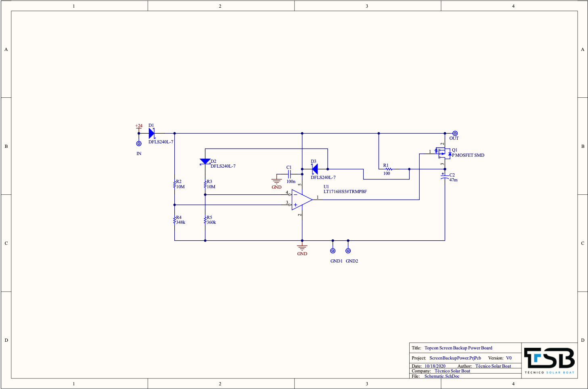The width and height of the screenshot is (588, 389).
Task: Click the 10M value of R3
Action: coord(211,187)
